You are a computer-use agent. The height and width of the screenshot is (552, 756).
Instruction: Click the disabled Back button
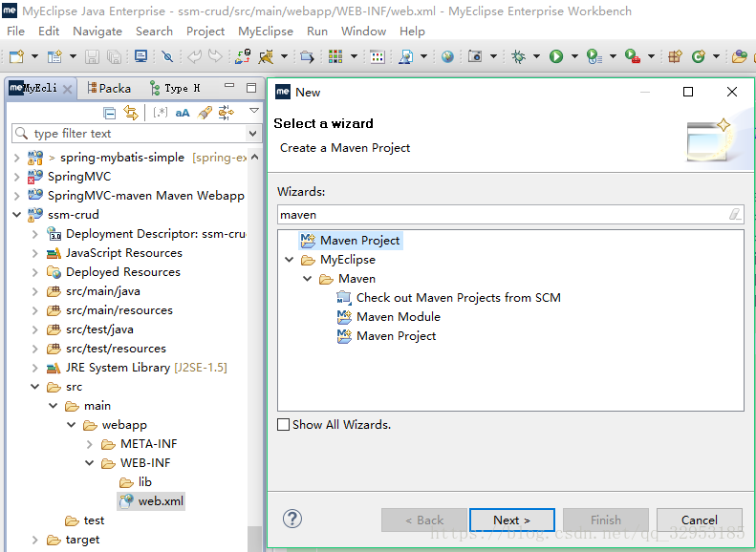424,520
